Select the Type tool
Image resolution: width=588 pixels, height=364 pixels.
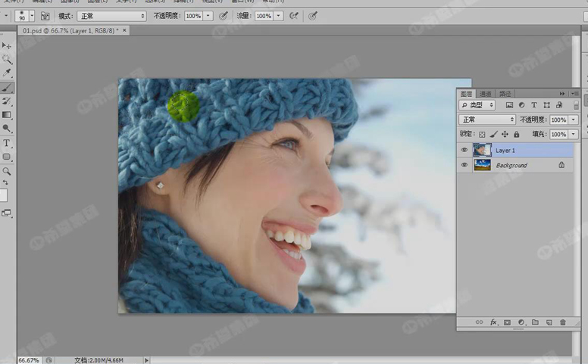pyautogui.click(x=7, y=143)
